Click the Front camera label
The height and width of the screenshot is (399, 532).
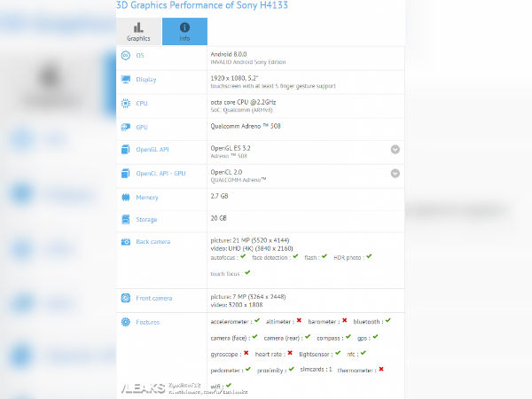click(x=154, y=298)
